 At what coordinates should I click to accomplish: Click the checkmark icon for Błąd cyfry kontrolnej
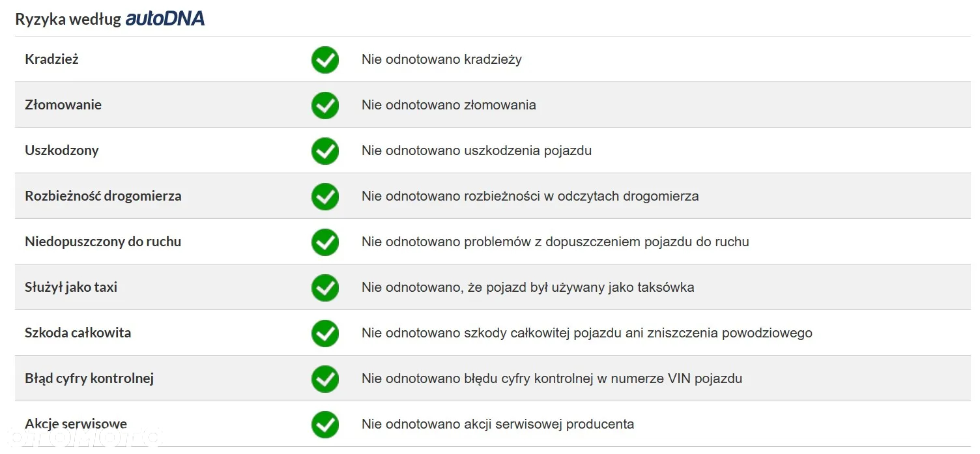[324, 378]
